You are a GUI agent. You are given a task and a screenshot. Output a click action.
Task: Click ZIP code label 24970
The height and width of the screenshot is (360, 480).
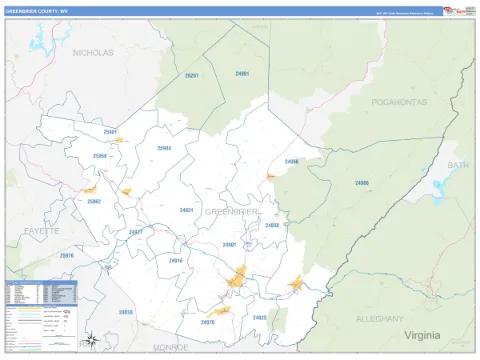click(208, 322)
